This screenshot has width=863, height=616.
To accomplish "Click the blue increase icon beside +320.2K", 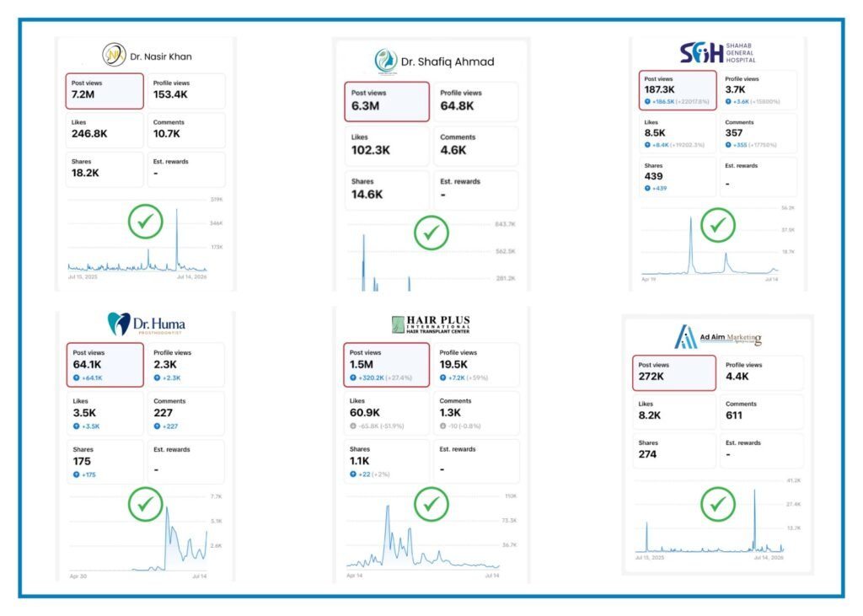I will (x=353, y=378).
